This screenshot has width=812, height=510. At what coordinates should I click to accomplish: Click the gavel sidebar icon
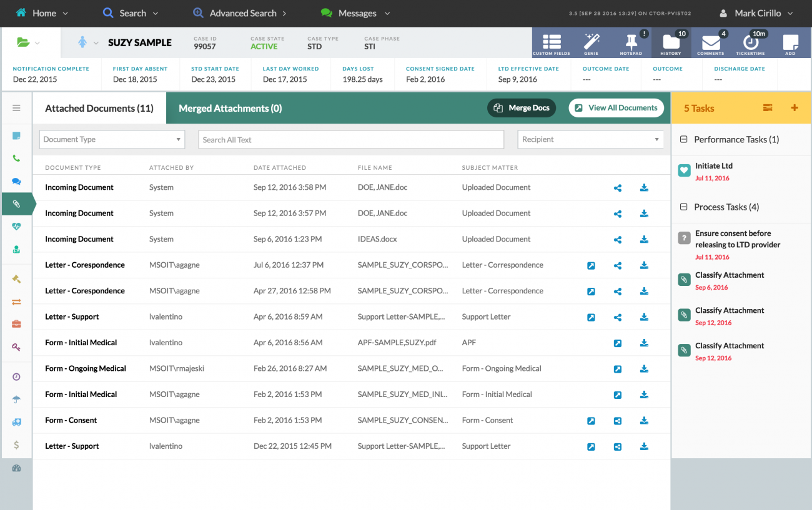coord(17,278)
